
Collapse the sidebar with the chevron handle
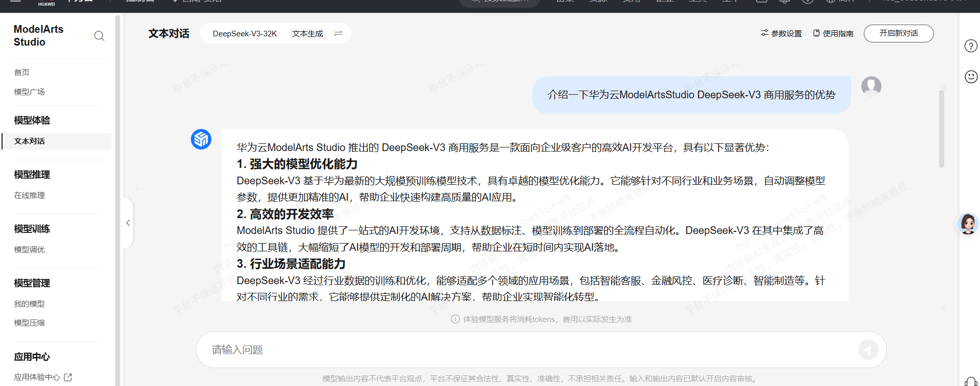coord(128,223)
